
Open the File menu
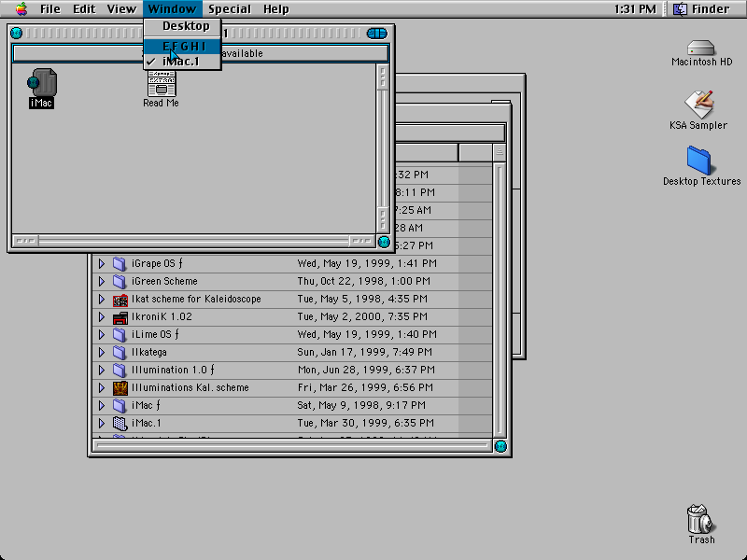50,9
